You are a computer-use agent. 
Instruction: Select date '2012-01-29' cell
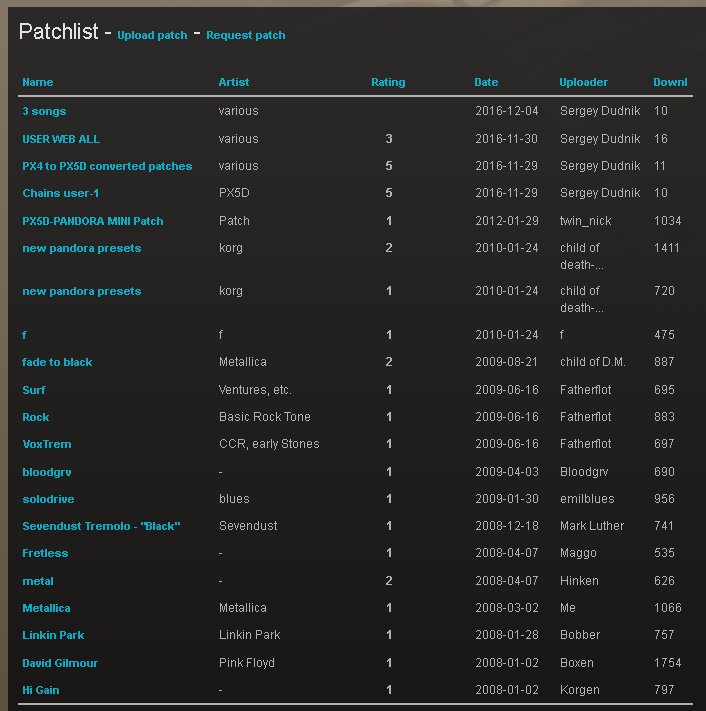(x=506, y=221)
